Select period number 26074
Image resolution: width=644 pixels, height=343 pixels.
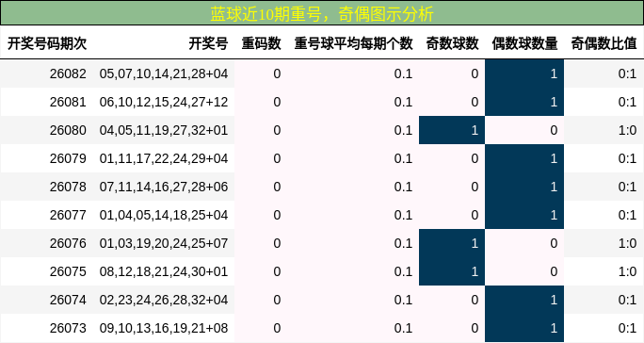[68, 300]
